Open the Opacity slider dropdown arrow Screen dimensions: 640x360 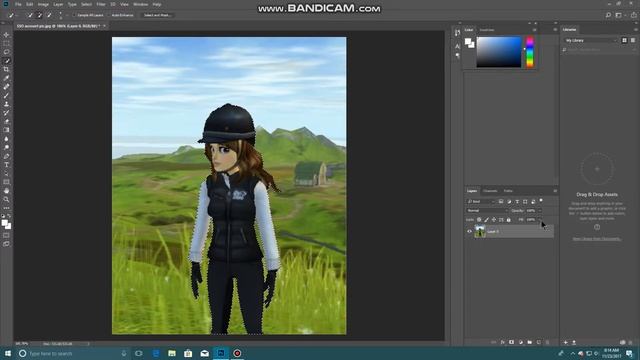(540, 211)
